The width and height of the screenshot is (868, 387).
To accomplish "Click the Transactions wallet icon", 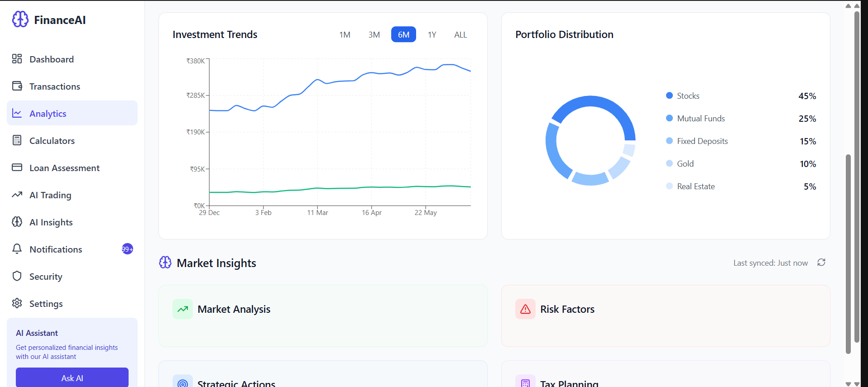I will point(17,86).
